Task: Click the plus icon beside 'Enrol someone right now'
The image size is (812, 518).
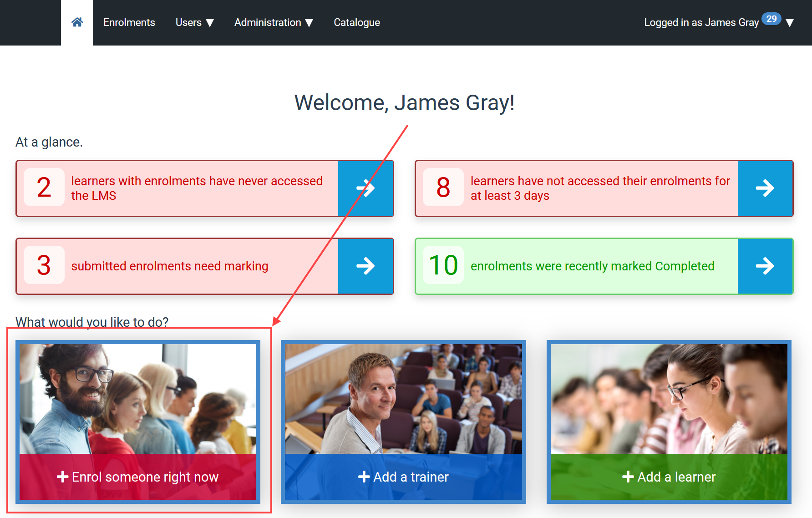Action: [62, 477]
